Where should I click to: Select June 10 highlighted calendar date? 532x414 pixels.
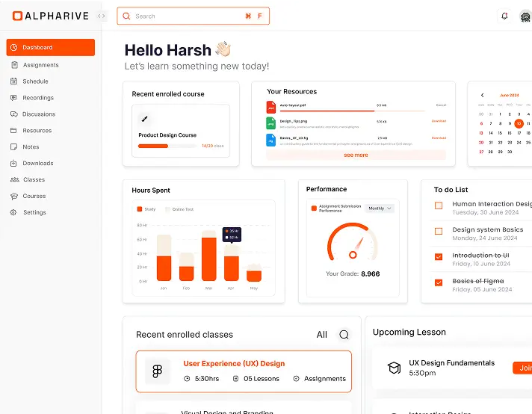pyautogui.click(x=519, y=123)
